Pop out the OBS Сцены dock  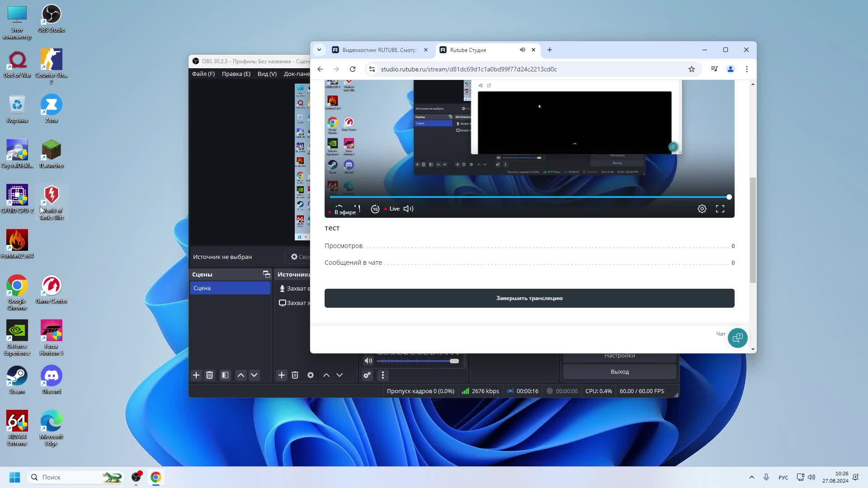(x=266, y=274)
